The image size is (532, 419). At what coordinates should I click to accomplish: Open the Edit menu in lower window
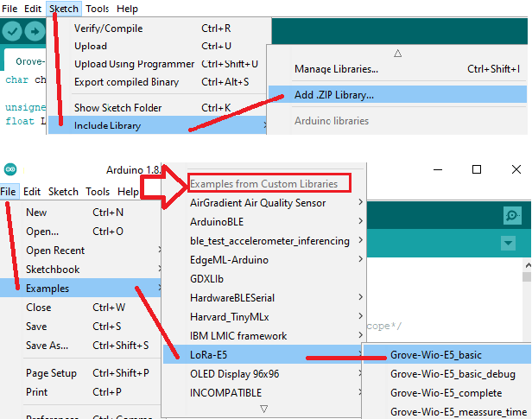pos(32,192)
